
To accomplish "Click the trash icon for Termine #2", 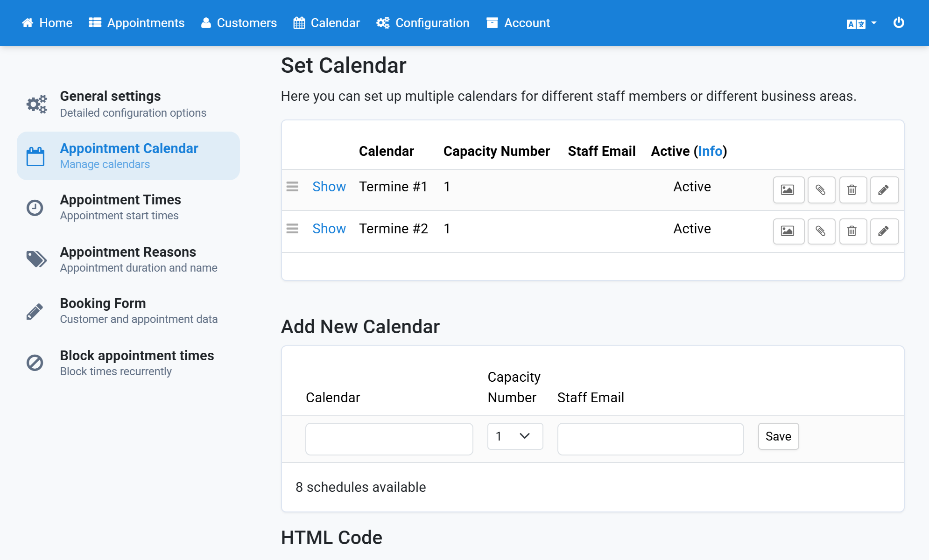I will (853, 231).
